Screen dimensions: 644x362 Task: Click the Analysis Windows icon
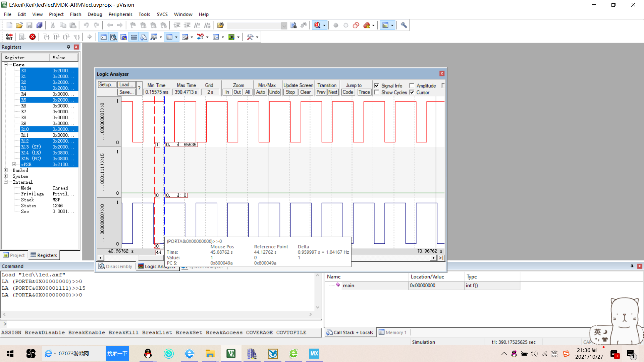coord(201,37)
